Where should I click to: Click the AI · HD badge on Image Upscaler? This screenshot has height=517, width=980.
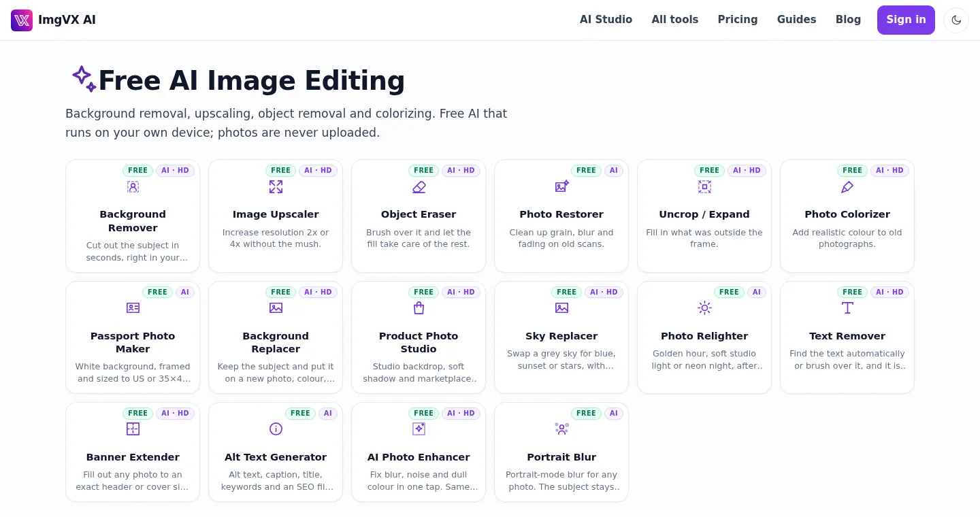[318, 171]
